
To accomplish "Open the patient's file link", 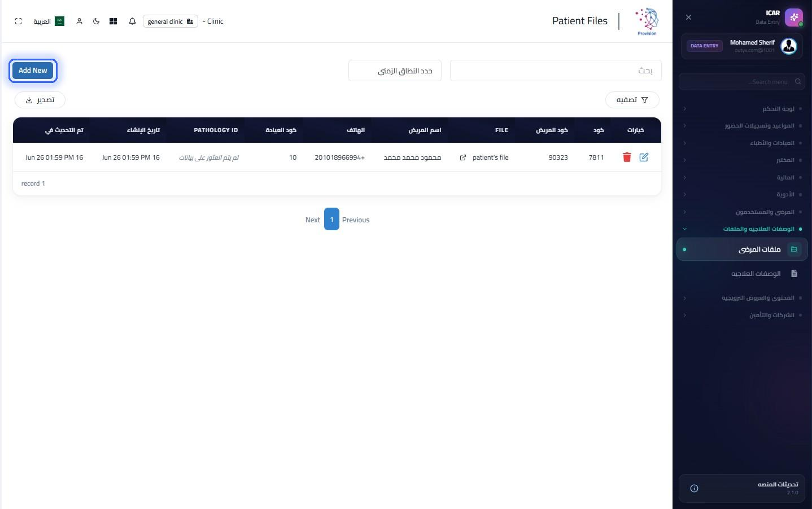I will point(484,157).
